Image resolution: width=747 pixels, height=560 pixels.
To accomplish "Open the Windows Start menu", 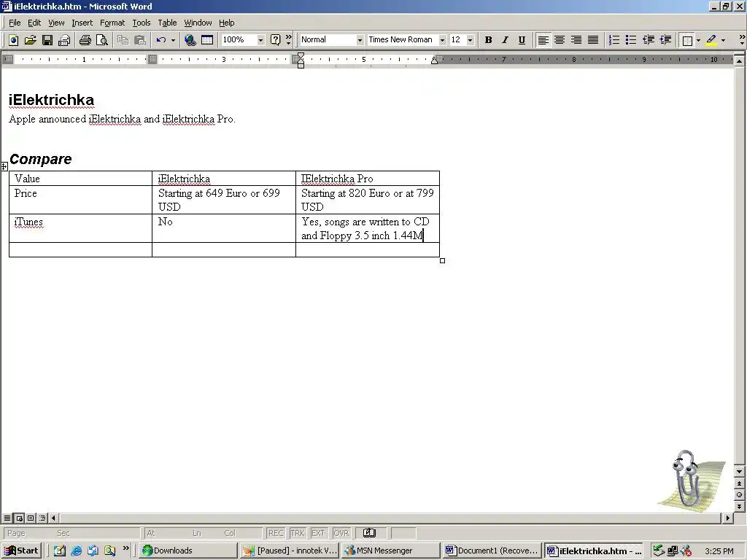I will [21, 551].
